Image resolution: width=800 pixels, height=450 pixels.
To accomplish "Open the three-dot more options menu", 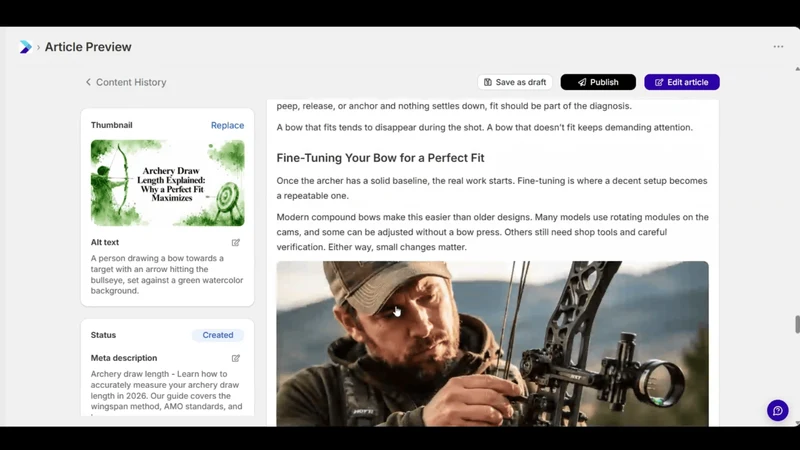I will click(778, 46).
